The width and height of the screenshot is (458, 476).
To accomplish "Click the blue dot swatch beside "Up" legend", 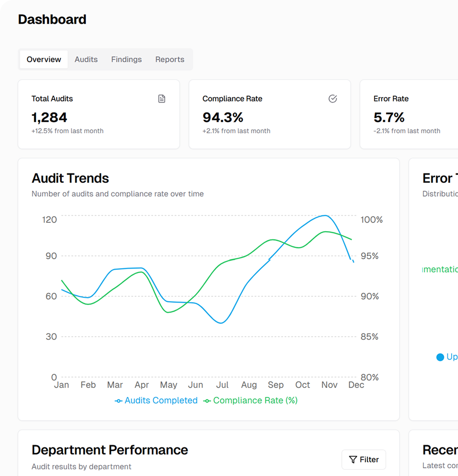I will coord(440,357).
